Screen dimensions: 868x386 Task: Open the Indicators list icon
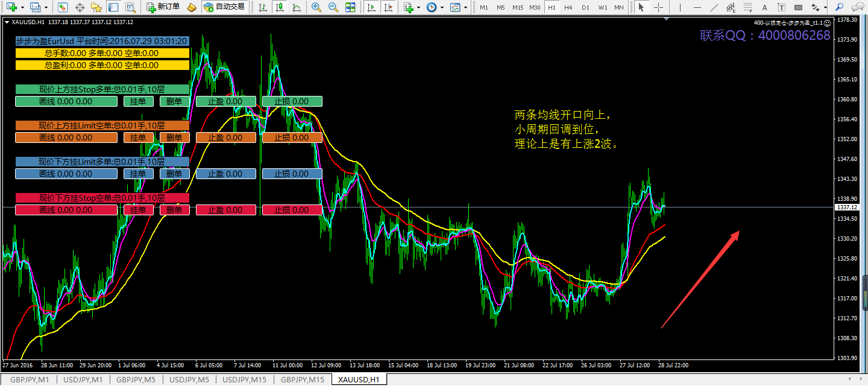[x=408, y=7]
